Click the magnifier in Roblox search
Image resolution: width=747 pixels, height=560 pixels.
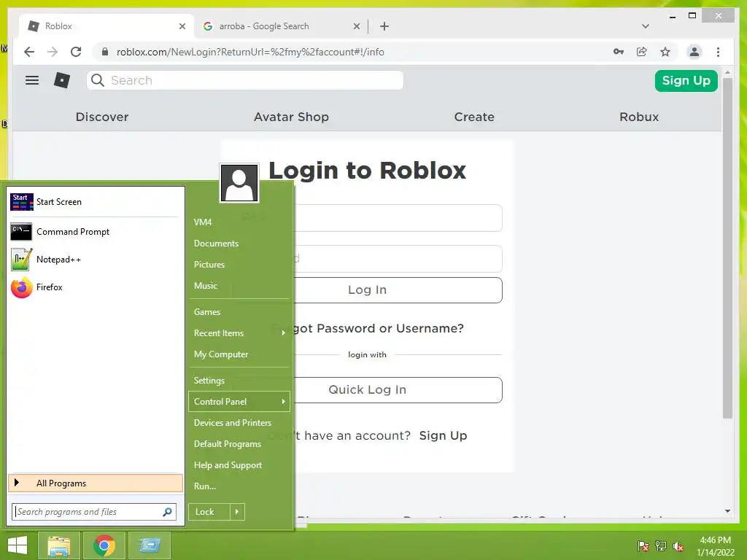[98, 80]
